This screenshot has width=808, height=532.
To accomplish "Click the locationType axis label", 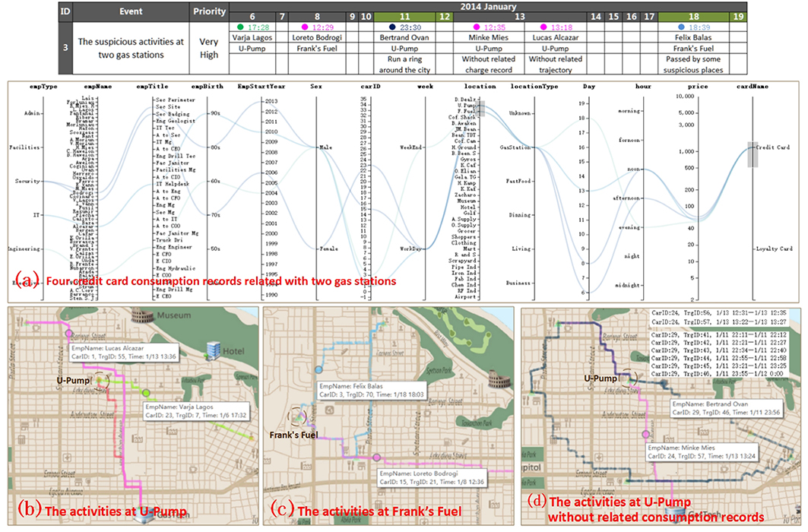I will (534, 87).
